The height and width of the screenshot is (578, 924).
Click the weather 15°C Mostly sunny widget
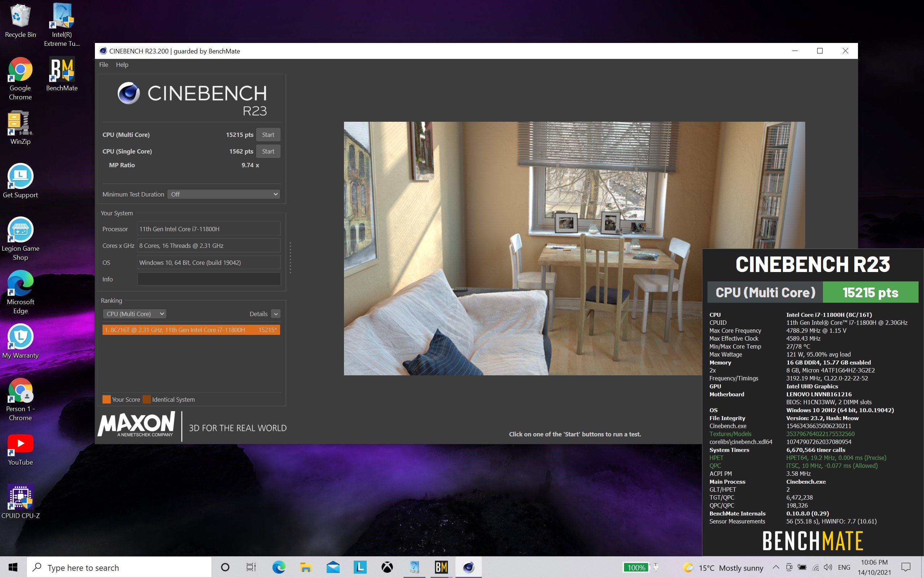coord(723,568)
